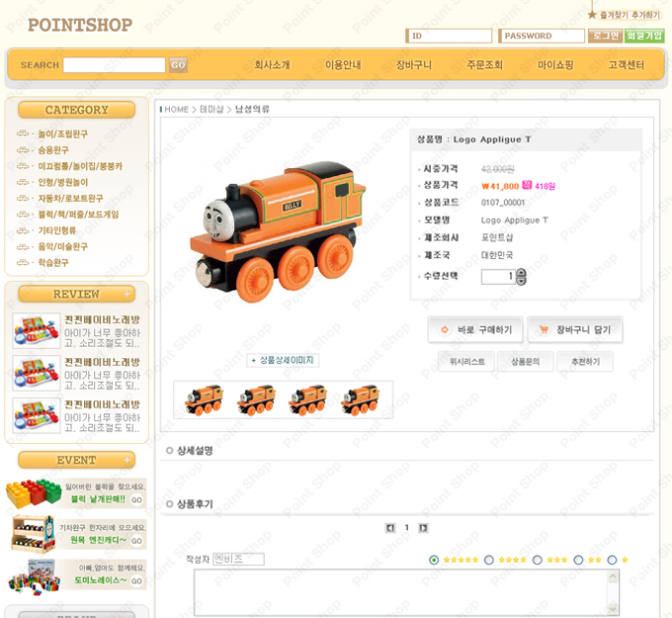Click the review textarea scrollbar up arrow

[x=614, y=576]
